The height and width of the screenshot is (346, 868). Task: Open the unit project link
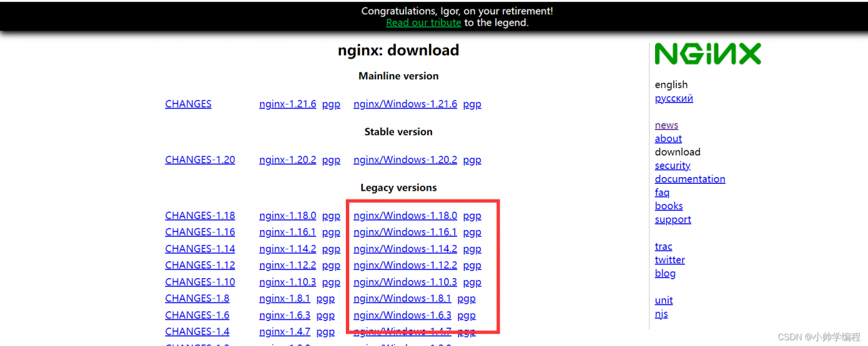tap(664, 301)
